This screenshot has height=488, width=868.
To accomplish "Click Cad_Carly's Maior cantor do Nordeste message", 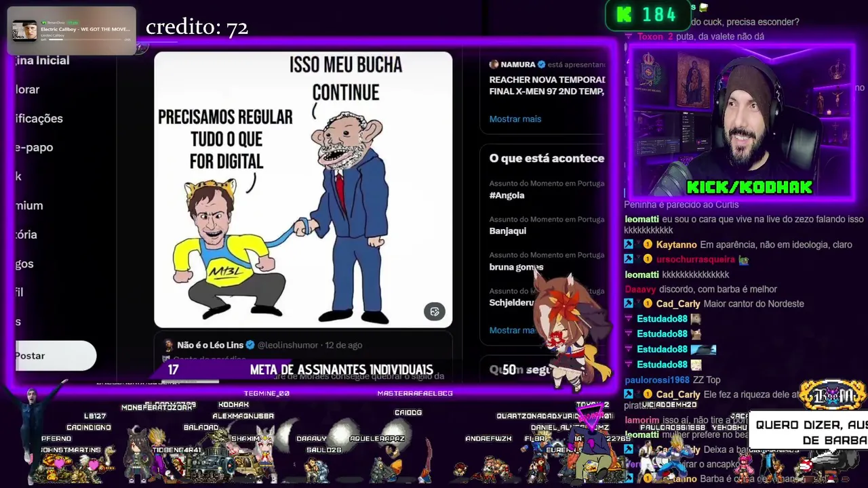I will [x=754, y=304].
